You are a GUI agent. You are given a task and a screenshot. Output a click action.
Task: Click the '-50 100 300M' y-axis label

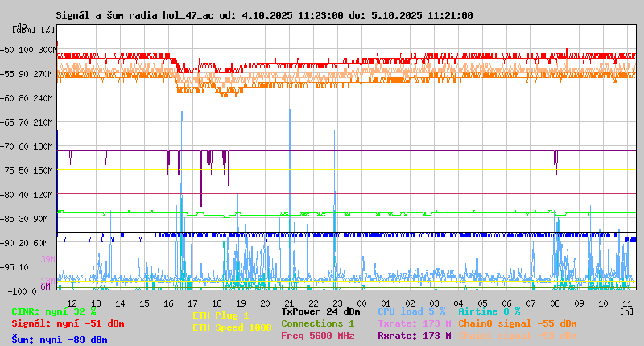27,50
